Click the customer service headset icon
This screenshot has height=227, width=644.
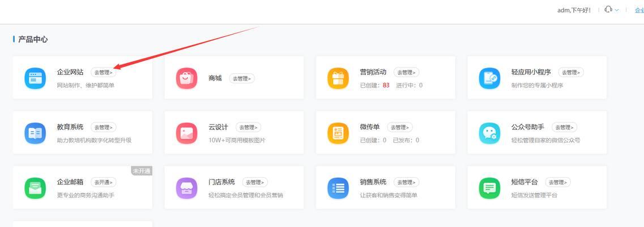click(608, 10)
